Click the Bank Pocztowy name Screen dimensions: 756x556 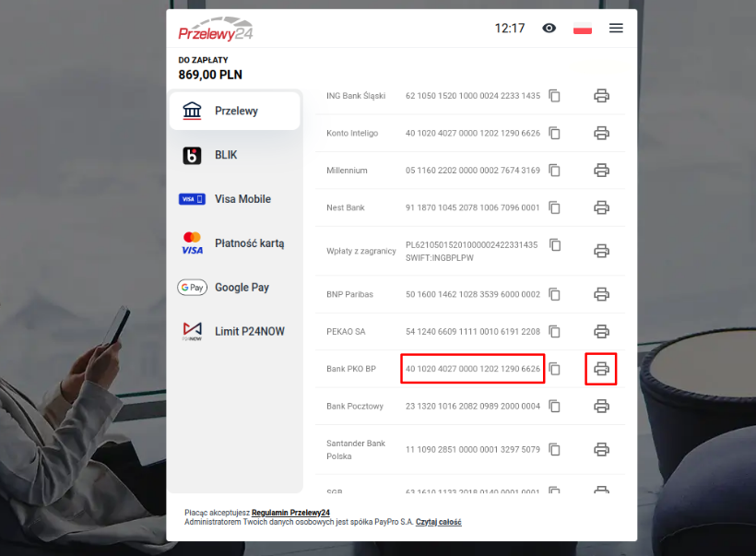[355, 406]
